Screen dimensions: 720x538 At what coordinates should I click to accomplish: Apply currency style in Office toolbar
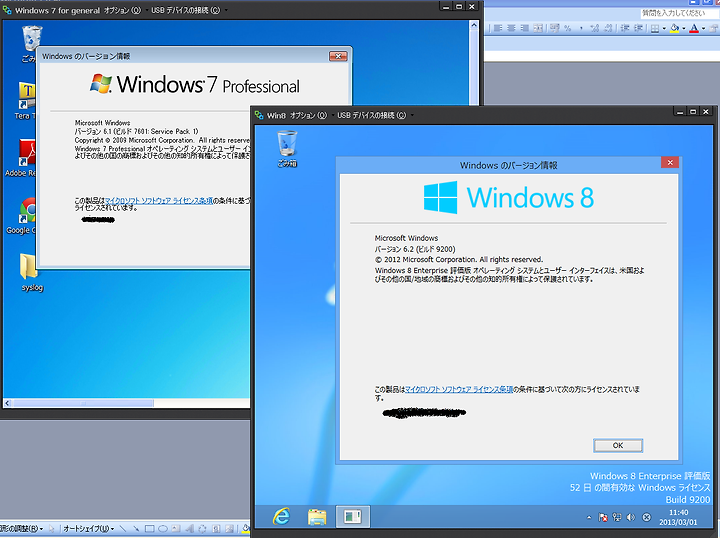[555, 28]
